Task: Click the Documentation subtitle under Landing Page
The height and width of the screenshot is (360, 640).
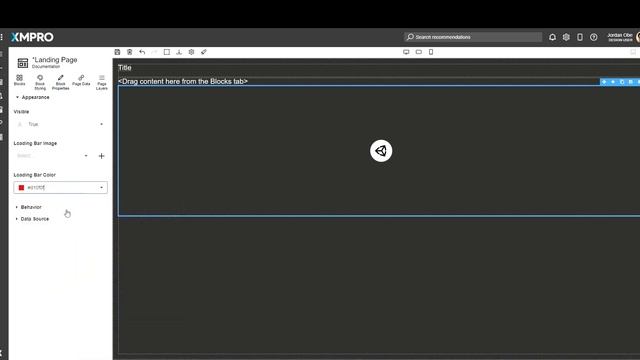Action: [46, 67]
